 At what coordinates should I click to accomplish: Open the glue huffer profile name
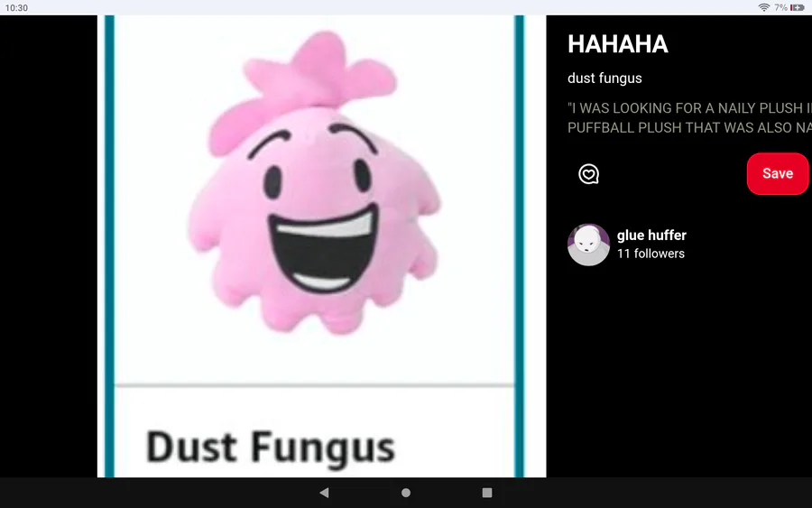[x=651, y=236]
